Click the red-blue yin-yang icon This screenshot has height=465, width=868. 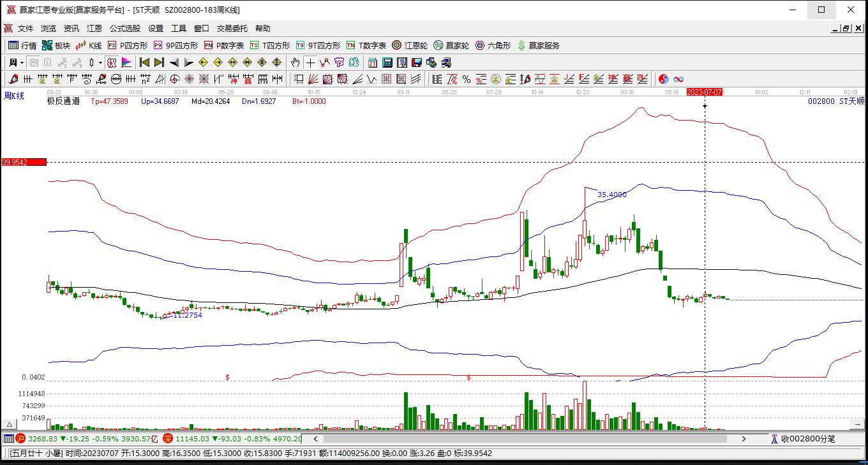[x=664, y=79]
